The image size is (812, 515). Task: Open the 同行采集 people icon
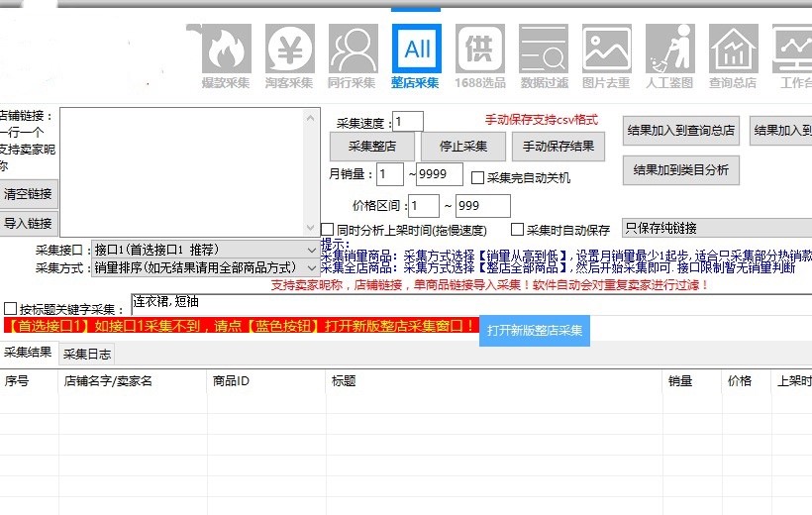tap(353, 49)
